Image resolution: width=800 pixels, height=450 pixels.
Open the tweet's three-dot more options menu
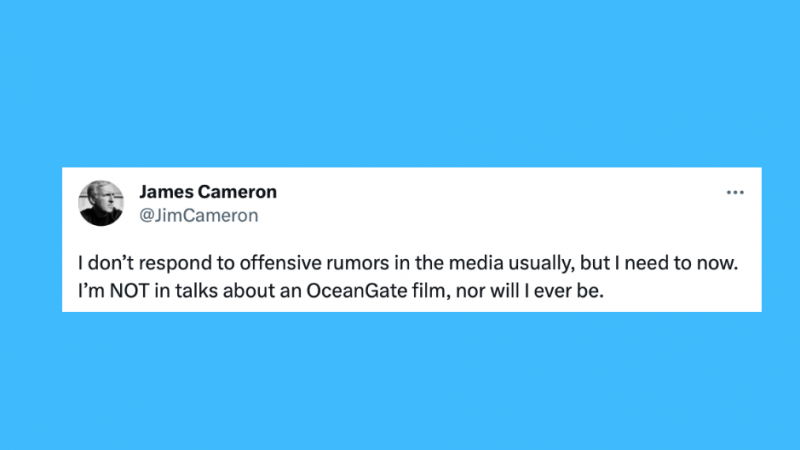[x=735, y=192]
